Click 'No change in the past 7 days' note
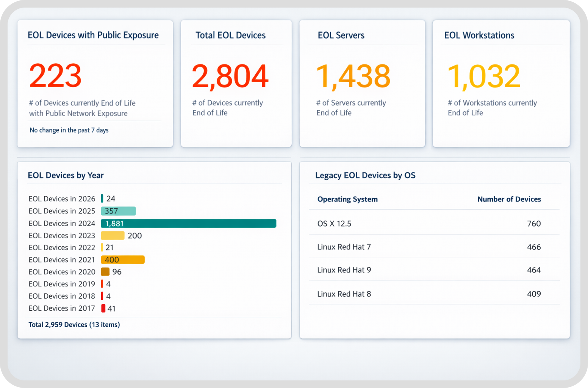The width and height of the screenshot is (588, 388). (69, 130)
